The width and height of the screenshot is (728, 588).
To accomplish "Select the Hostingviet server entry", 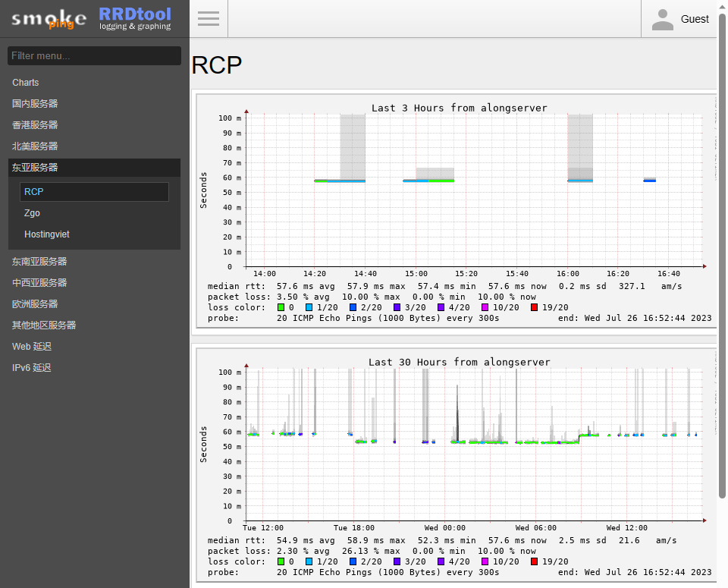I will tap(47, 234).
